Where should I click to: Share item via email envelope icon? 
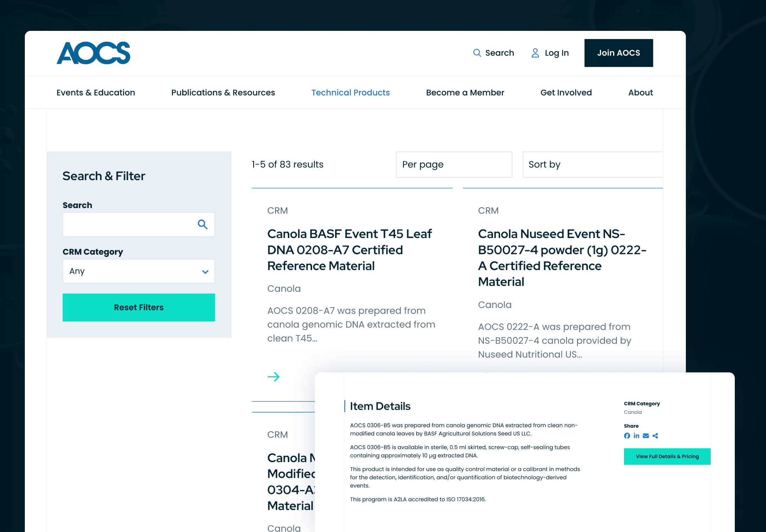point(646,436)
